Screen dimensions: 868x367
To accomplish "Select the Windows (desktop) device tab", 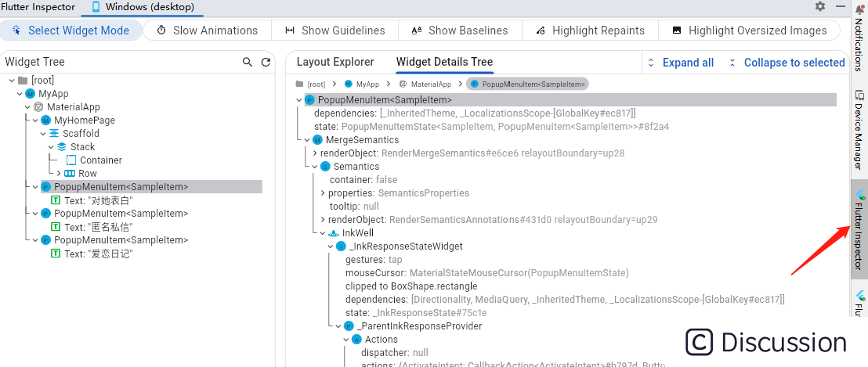I will (143, 7).
